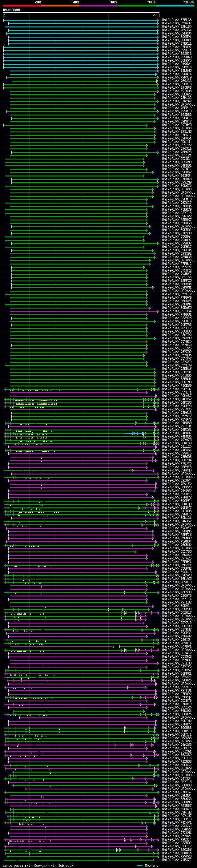197x868 pixels.
Task: Click the cyan alignment bar for UniRef100_B7FLG8
Action: [x=81, y=20]
